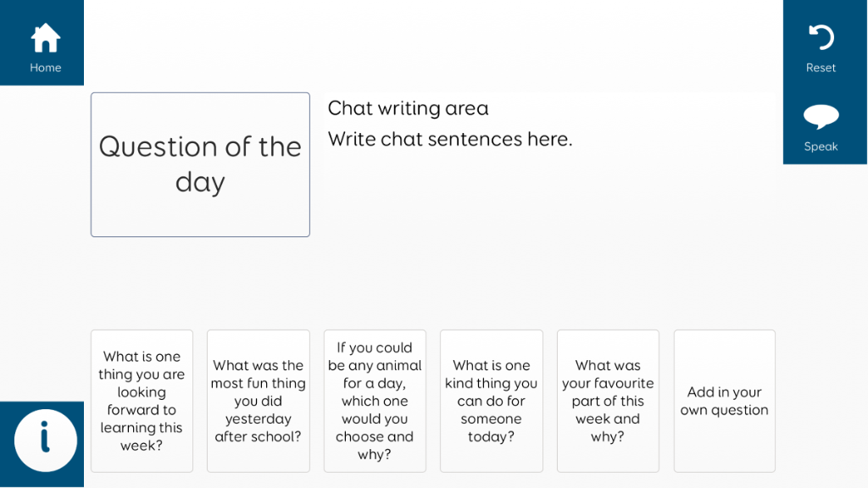This screenshot has width=868, height=488.
Task: Click 'Write chat sentences here.' placeholder text
Action: coord(450,139)
